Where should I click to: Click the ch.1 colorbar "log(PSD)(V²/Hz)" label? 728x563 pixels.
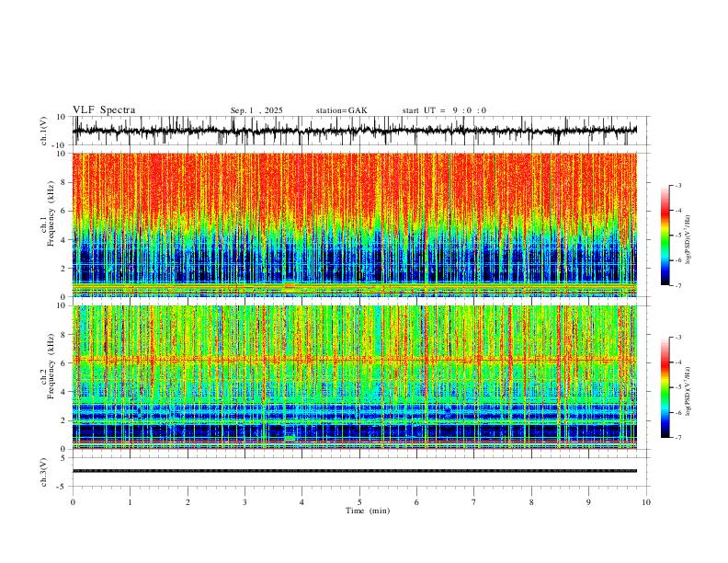688,240
